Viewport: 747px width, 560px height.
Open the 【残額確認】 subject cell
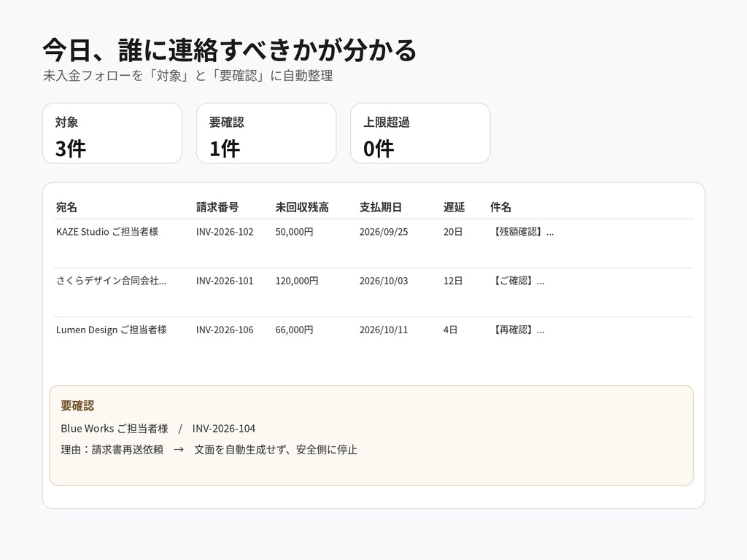[x=522, y=232]
